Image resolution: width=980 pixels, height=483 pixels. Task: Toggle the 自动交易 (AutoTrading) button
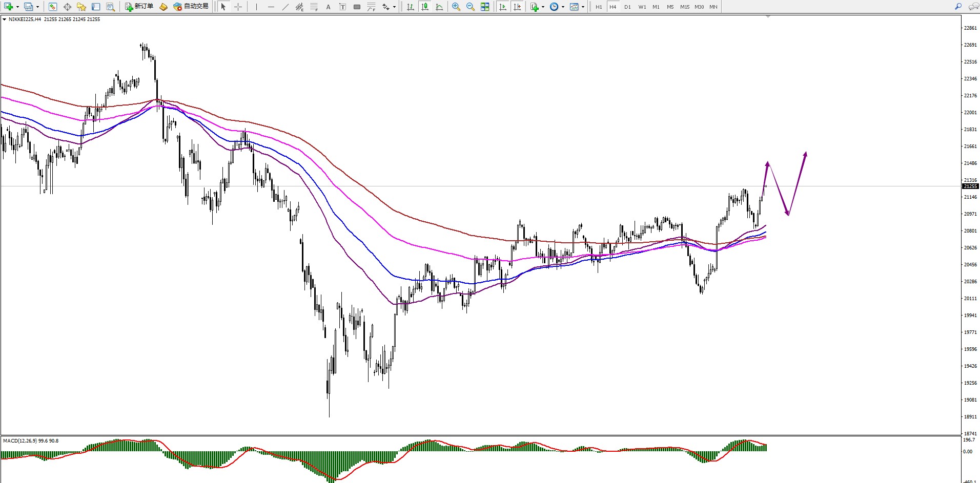(191, 7)
